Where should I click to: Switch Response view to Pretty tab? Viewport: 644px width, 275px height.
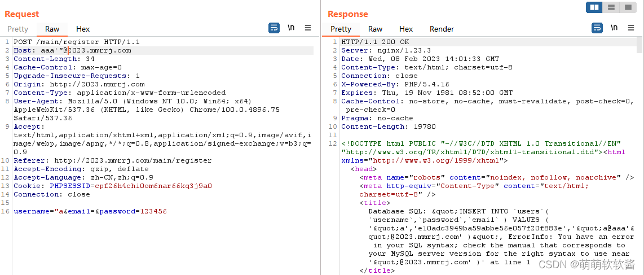(341, 29)
